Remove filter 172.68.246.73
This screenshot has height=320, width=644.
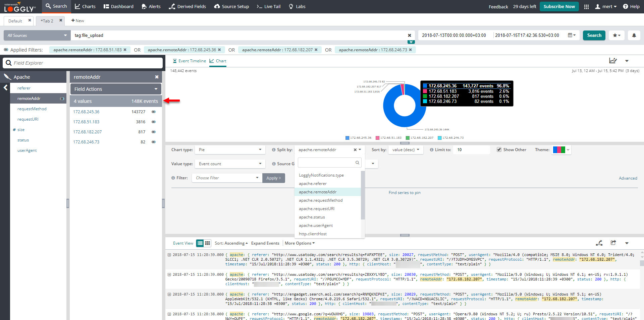click(x=410, y=50)
